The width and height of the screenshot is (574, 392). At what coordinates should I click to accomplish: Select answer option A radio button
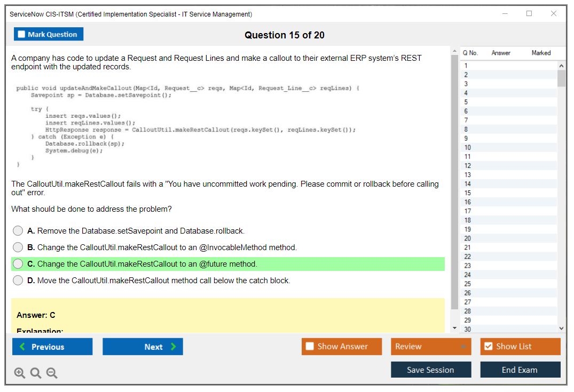point(18,231)
